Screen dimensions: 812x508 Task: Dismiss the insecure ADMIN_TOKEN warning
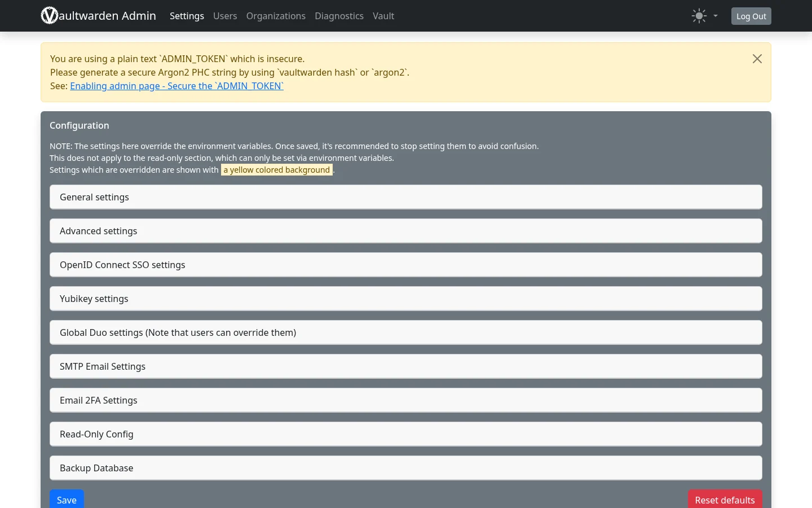point(757,59)
